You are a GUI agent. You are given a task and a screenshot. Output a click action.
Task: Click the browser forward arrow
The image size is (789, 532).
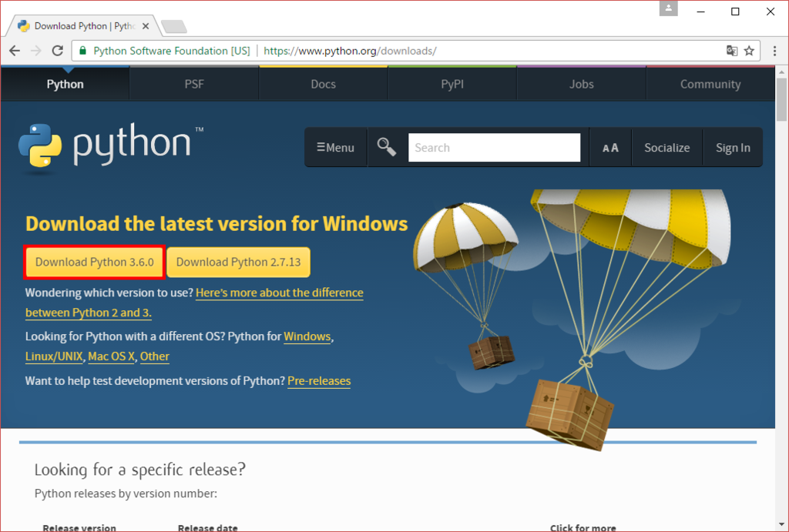tap(35, 51)
